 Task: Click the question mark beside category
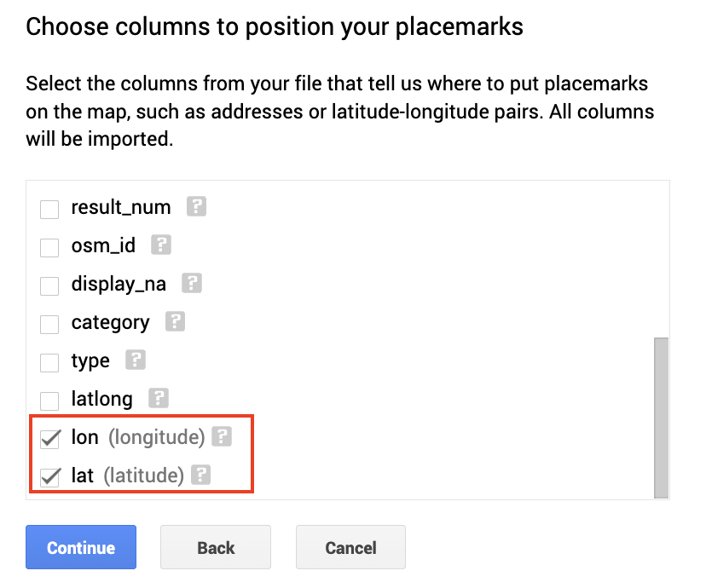[175, 321]
